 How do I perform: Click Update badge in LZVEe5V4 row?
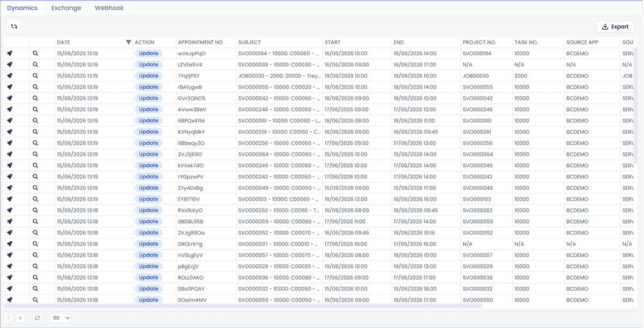(148, 64)
